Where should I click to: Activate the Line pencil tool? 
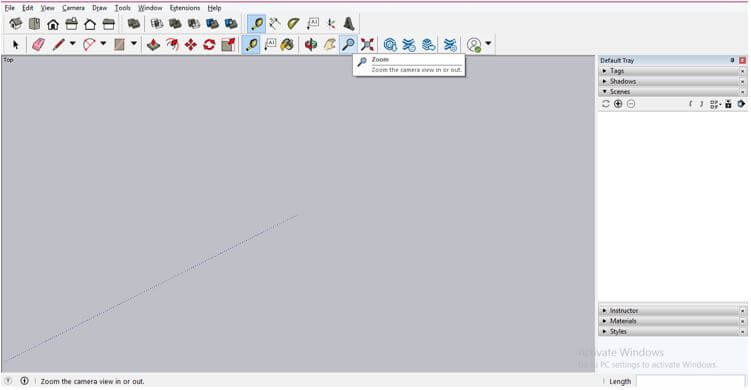(58, 45)
